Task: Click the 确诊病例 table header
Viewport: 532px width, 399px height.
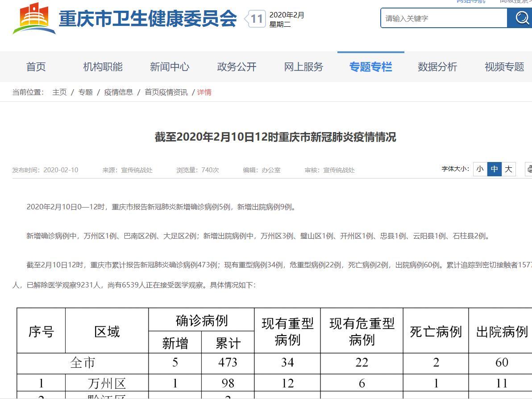Action: pos(202,320)
